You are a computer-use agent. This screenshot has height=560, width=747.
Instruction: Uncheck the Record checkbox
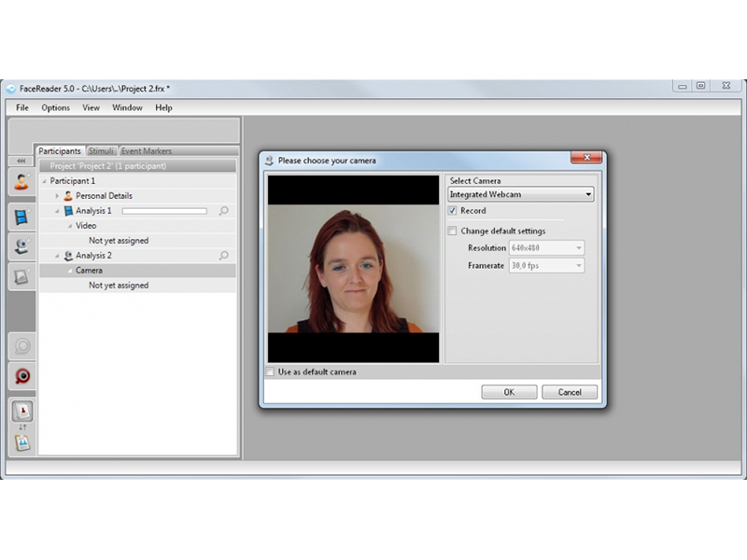click(453, 212)
